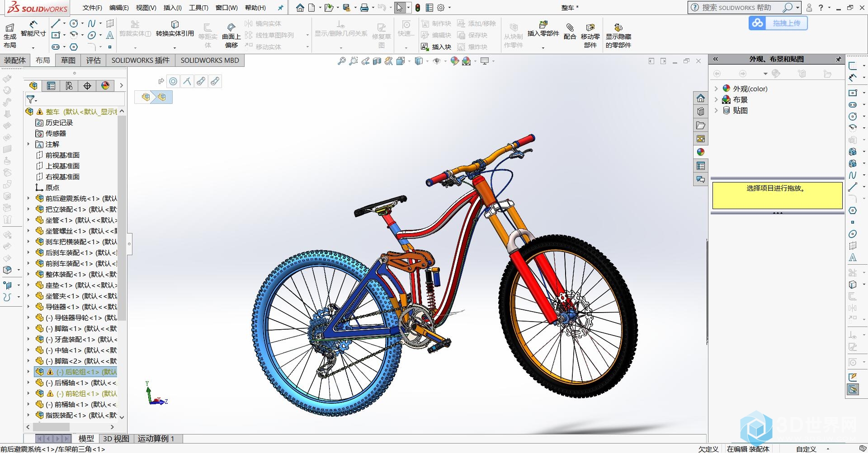Click the Zoom to Fit magnifier icon
This screenshot has width=868, height=453.
click(342, 61)
